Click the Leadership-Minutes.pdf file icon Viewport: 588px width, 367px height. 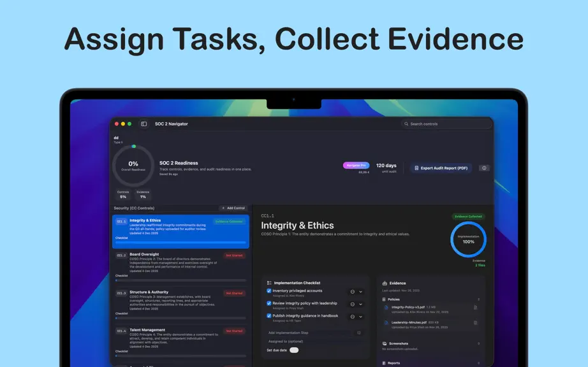(386, 323)
